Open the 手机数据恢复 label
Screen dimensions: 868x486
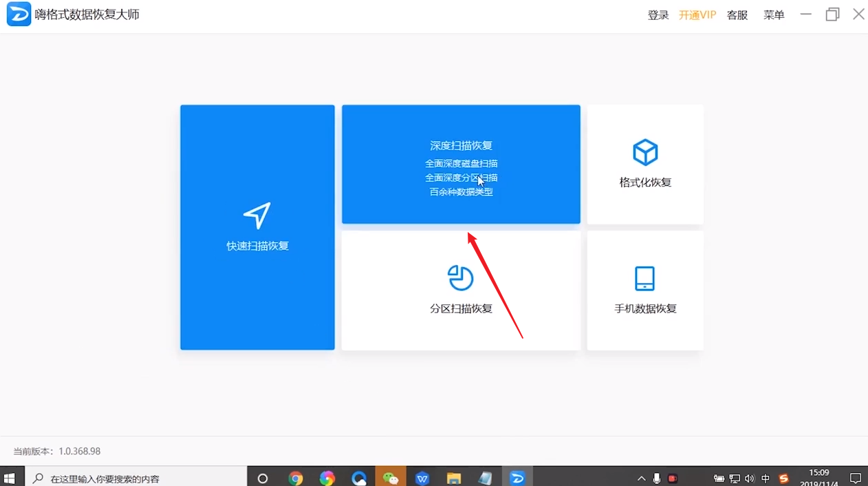click(645, 308)
